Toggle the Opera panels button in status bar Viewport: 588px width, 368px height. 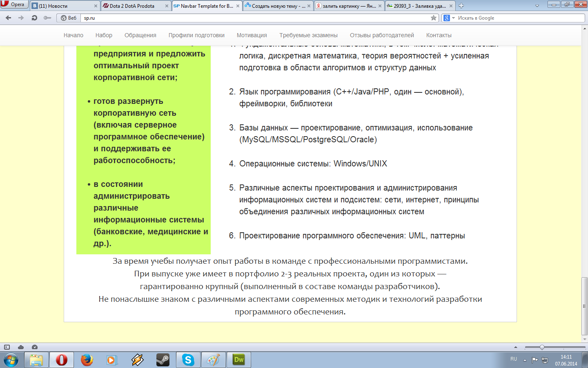pyautogui.click(x=7, y=347)
